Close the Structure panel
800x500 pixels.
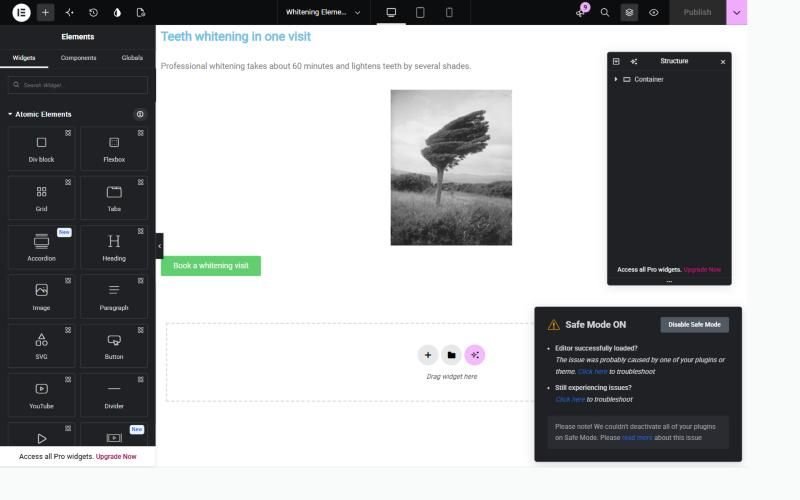click(x=722, y=62)
